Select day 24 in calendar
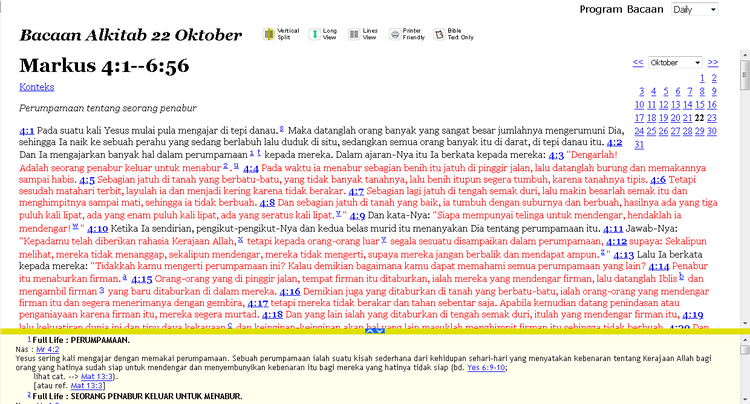750x404 pixels. click(639, 131)
